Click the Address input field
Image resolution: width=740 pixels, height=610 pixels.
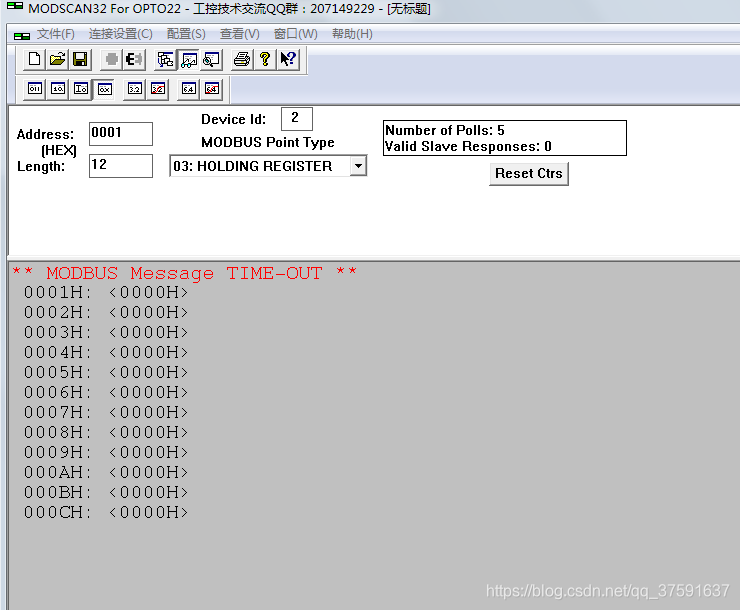click(121, 134)
